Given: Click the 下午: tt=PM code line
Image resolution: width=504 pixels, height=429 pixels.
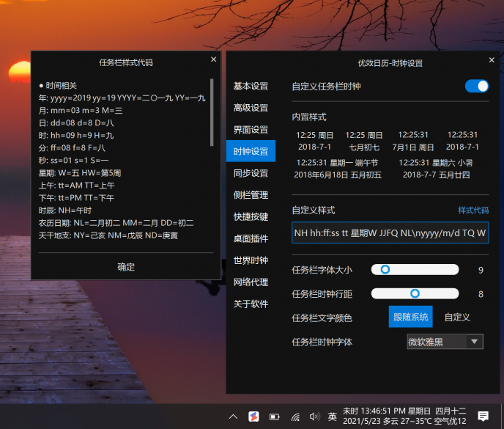Looking at the screenshot, I should (76, 198).
